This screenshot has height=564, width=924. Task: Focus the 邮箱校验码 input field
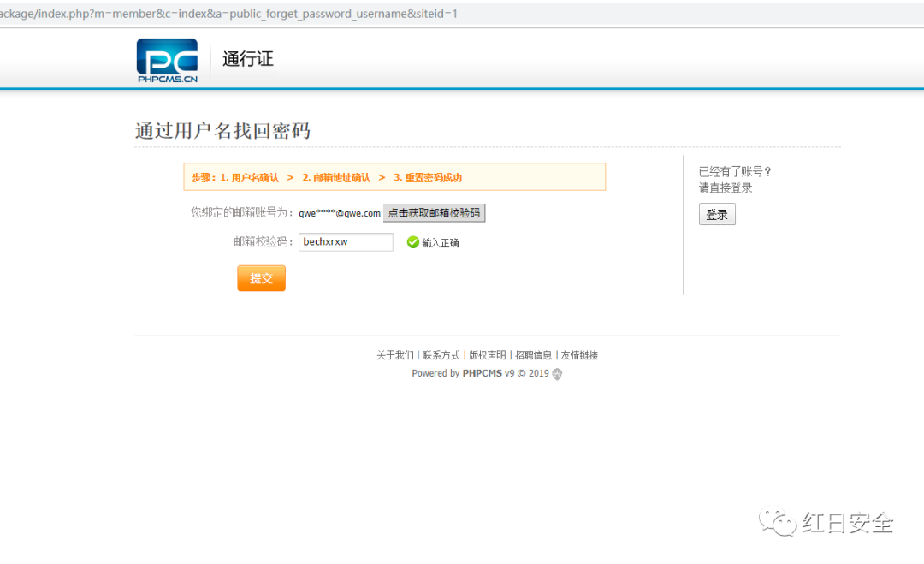(346, 242)
